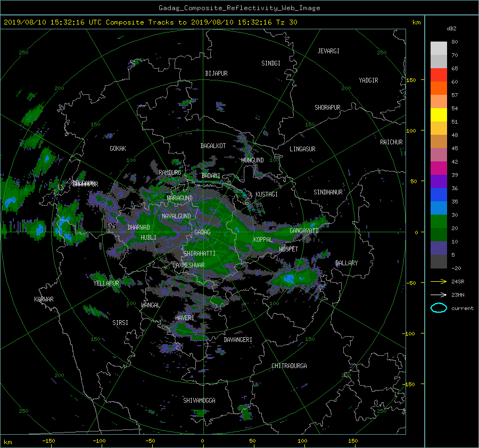
Task: Click the red 60 dBZ legend color
Action: [x=439, y=75]
